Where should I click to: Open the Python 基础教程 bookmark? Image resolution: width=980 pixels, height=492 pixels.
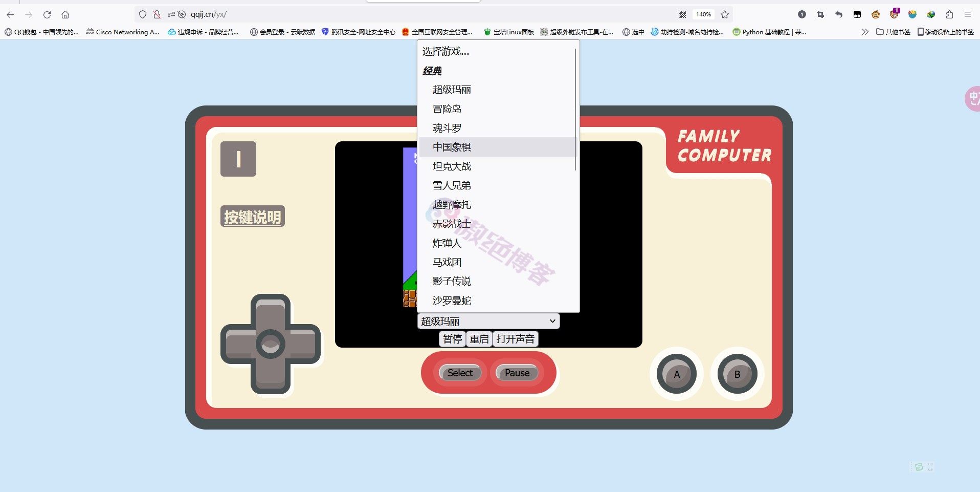(x=769, y=32)
